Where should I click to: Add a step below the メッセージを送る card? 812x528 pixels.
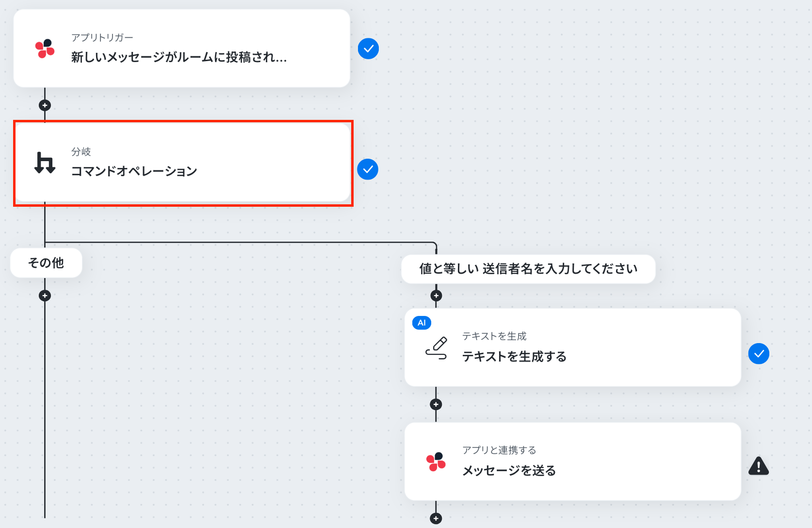click(x=436, y=518)
